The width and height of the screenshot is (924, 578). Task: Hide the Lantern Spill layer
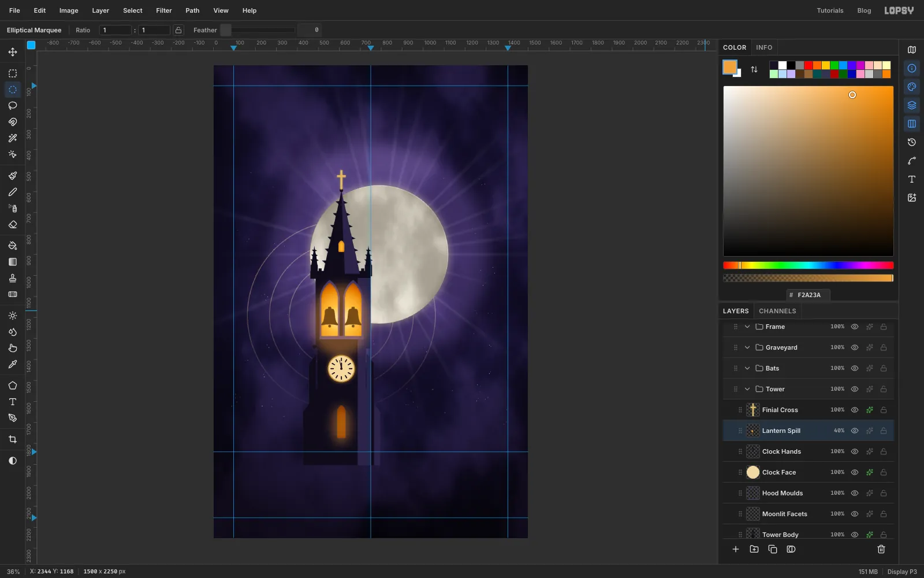[x=855, y=431]
